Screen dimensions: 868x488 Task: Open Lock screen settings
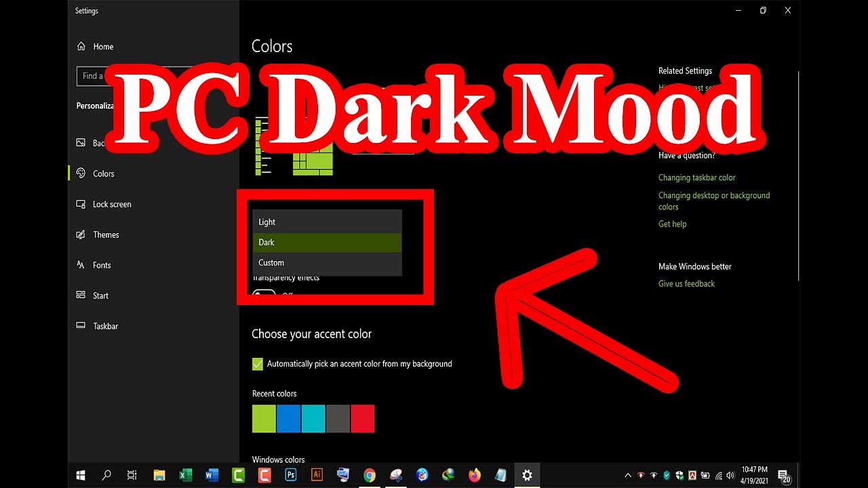click(x=104, y=204)
